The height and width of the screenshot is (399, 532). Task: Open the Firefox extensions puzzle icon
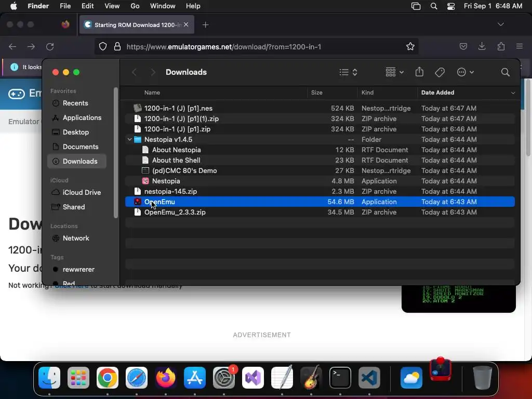(x=501, y=46)
